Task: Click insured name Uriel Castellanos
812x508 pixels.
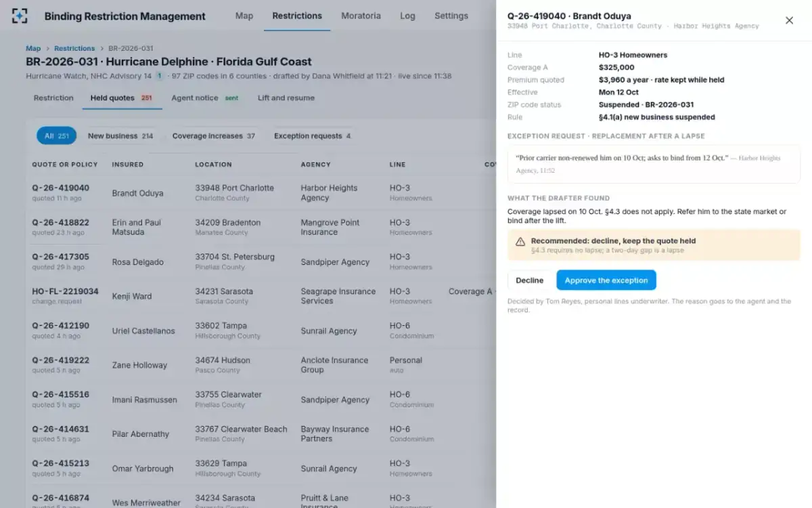Action: click(143, 331)
